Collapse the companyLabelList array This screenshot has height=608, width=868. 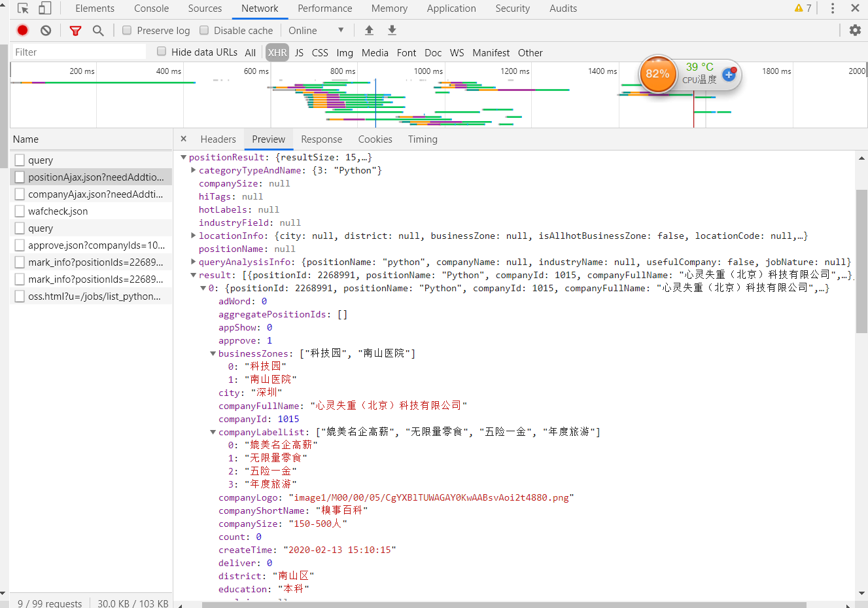[213, 432]
